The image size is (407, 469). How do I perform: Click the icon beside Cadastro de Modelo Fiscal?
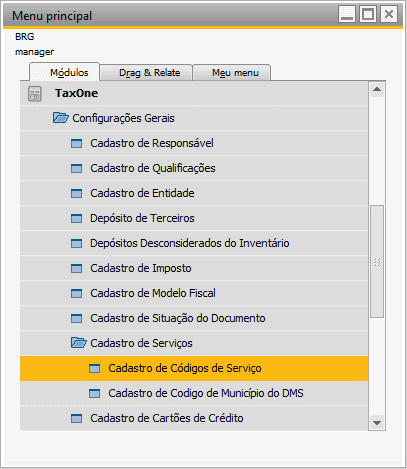[77, 293]
